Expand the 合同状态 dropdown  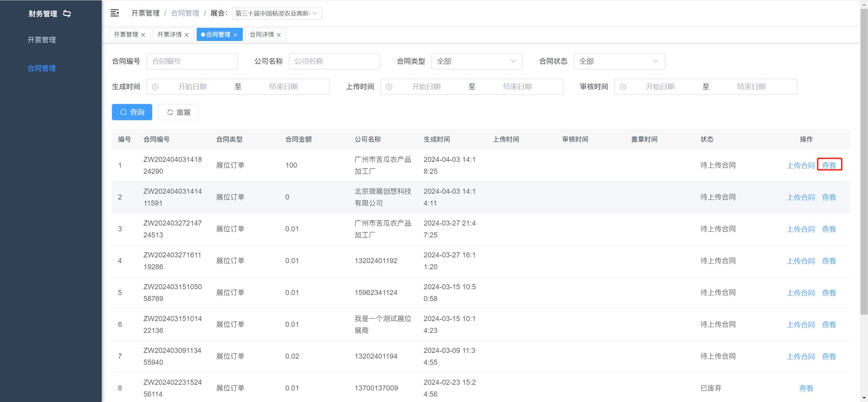pyautogui.click(x=619, y=61)
